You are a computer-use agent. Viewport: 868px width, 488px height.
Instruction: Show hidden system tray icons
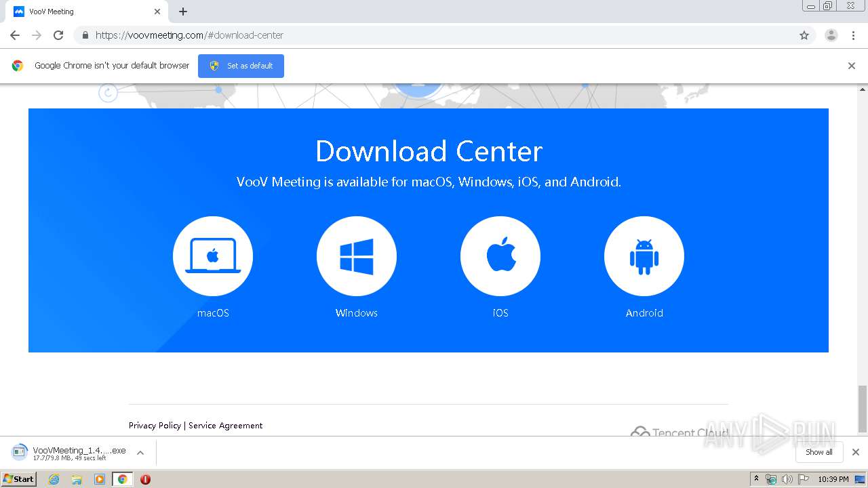757,479
